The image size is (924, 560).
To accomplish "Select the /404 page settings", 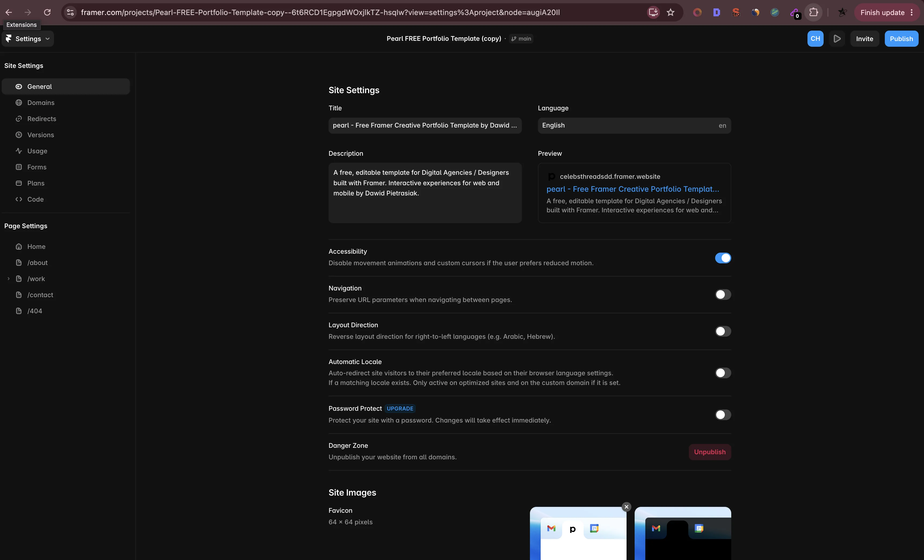I will point(66,311).
